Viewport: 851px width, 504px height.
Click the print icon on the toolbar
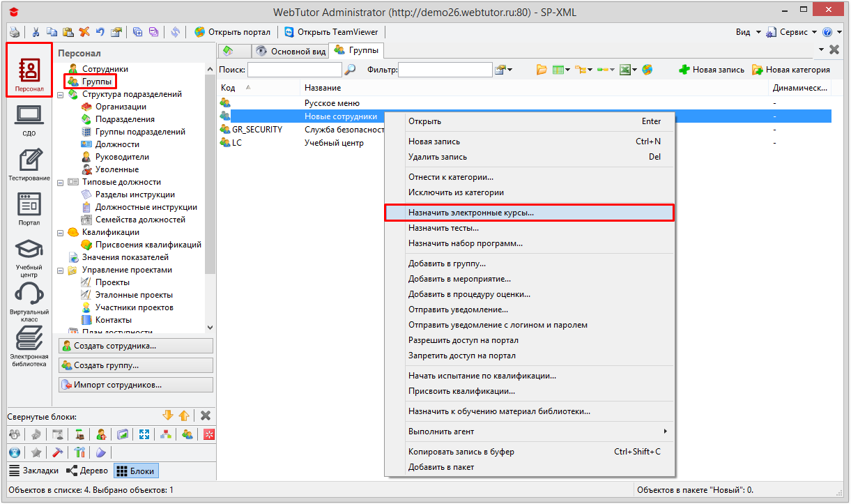click(x=14, y=31)
